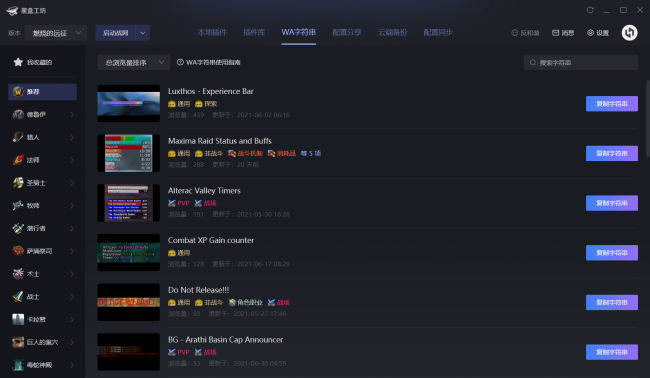Viewport: 650px width, 378px height.
Task: Expand the 圣骑士 category chevron
Action: (72, 183)
